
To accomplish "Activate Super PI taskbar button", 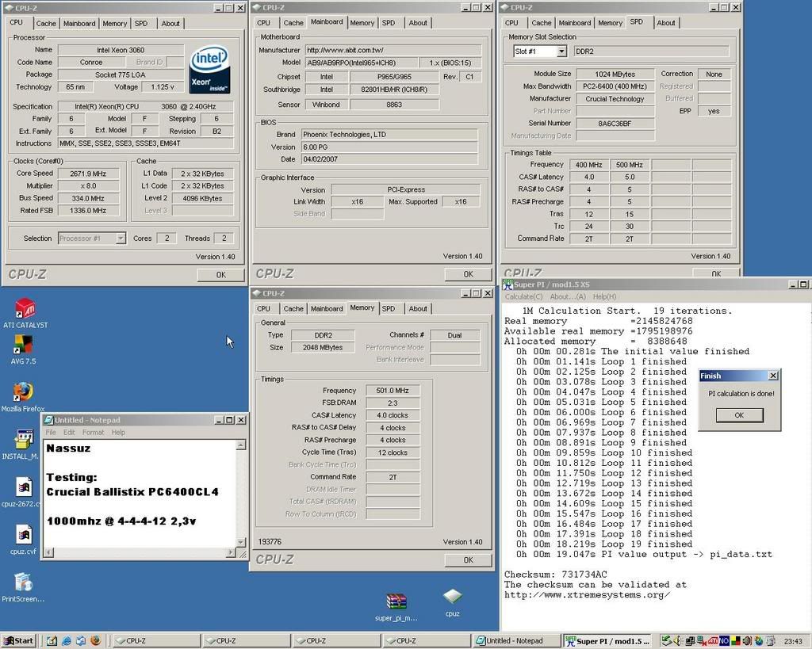I will pyautogui.click(x=607, y=641).
